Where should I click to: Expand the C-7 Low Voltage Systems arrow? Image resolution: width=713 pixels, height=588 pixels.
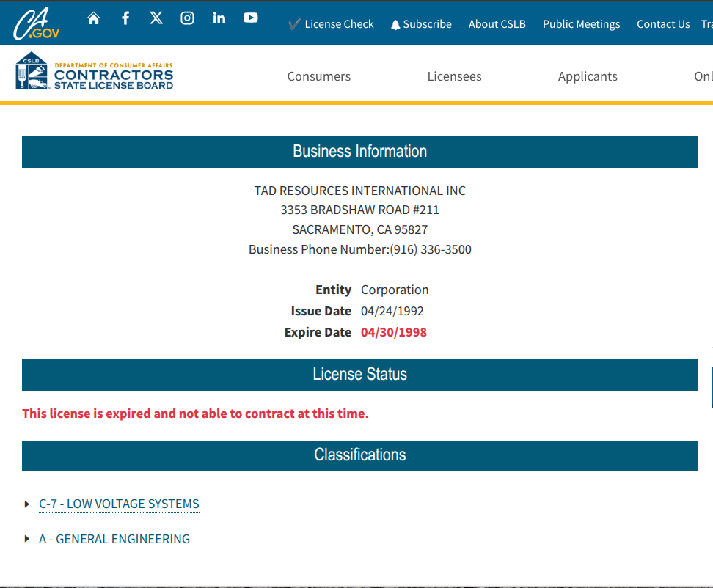[27, 504]
